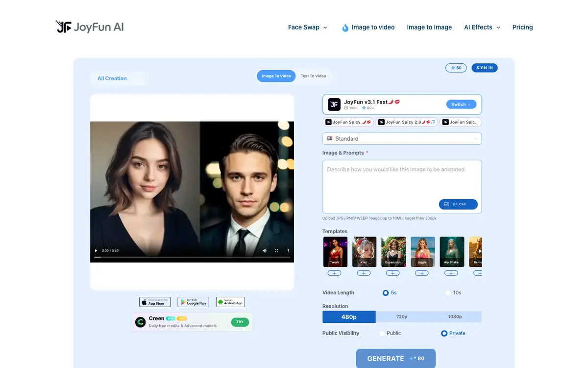Open the video's three-dot options menu
Screen dimensions: 588x368
tap(288, 251)
